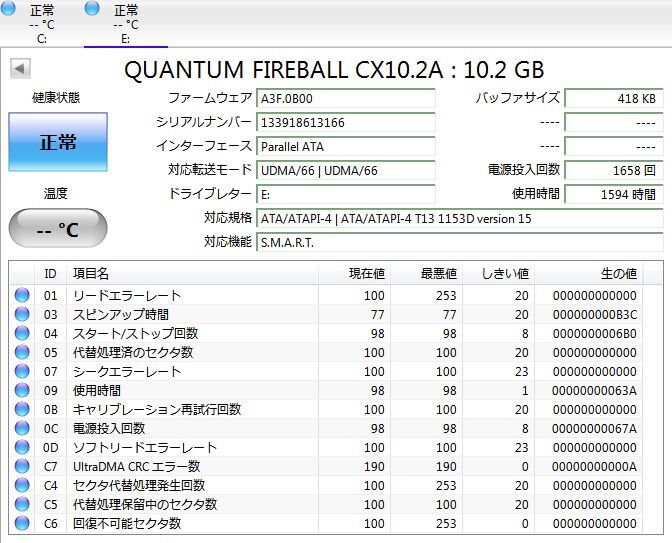
Task: Click status icon for 0B キャリブレーション再試行回数
Action: click(x=22, y=409)
